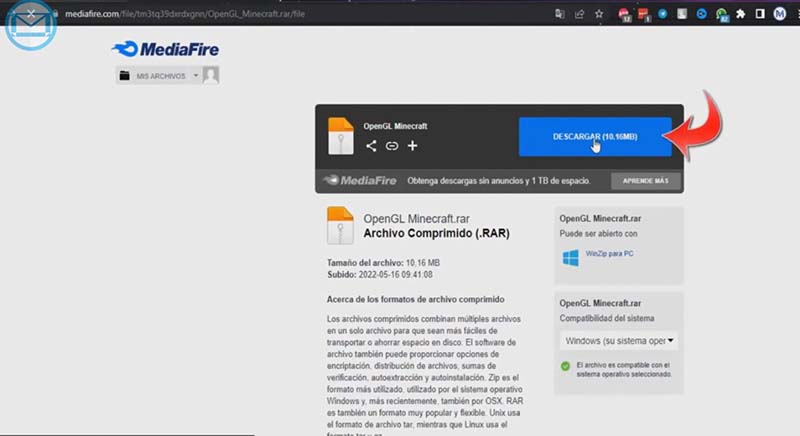
Task: Open the MIS ARCHIVOS folder icon
Action: pos(124,75)
